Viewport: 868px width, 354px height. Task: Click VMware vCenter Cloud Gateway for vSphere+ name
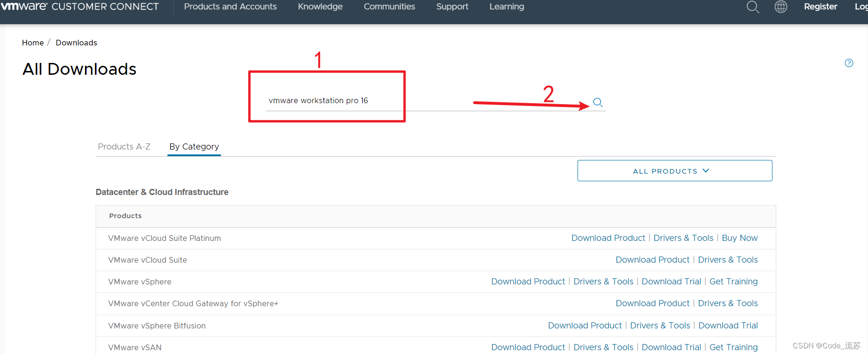(x=193, y=304)
